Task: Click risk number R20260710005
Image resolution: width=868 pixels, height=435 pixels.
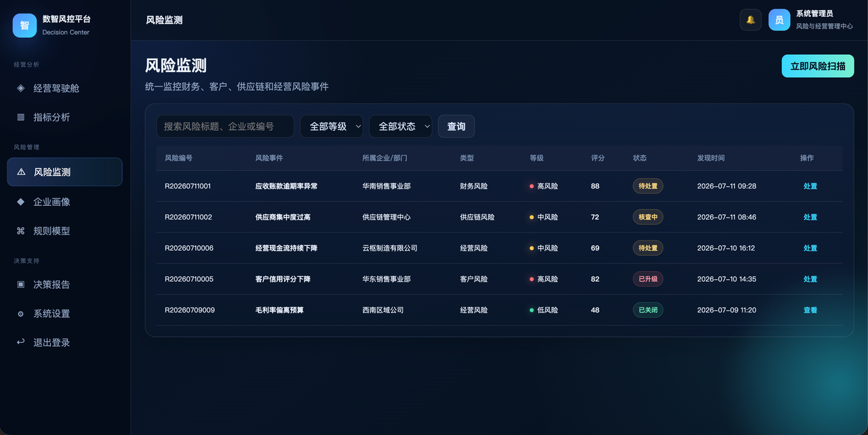Action: (x=189, y=279)
